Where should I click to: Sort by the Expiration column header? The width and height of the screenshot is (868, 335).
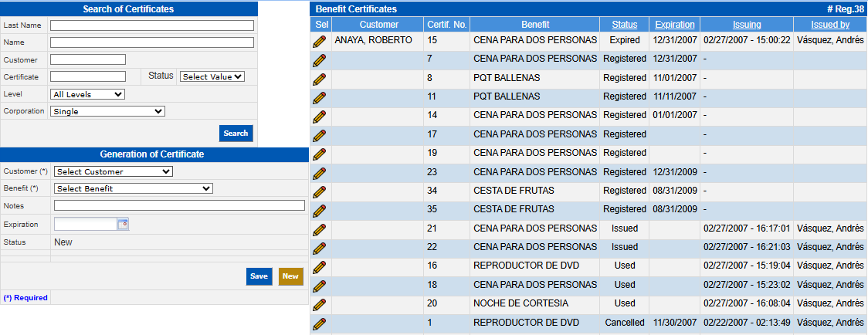[674, 25]
